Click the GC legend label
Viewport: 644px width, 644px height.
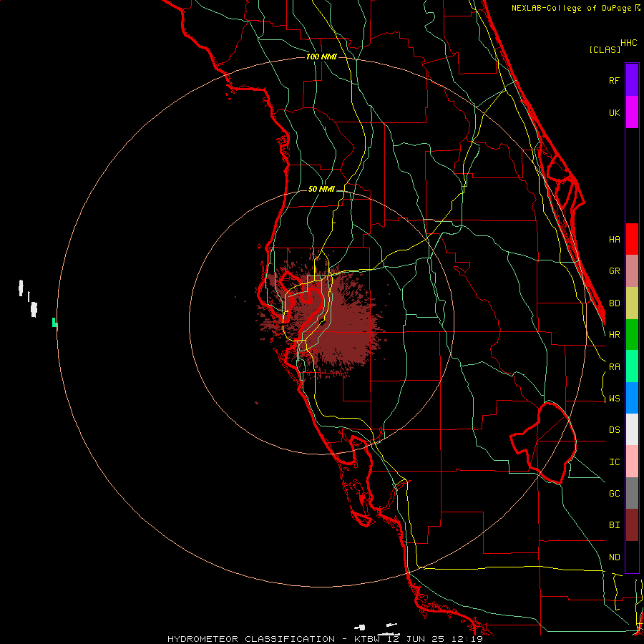click(x=614, y=493)
